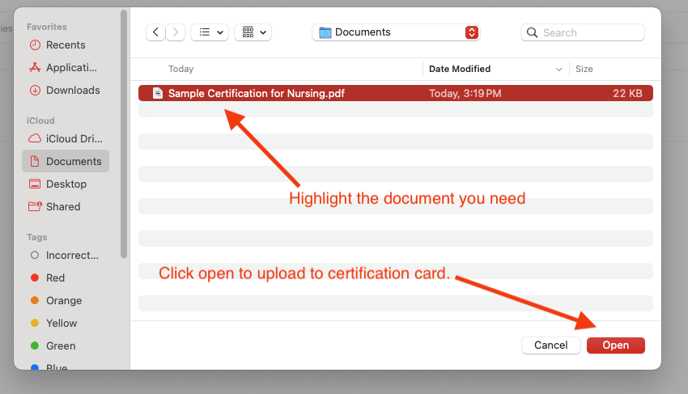This screenshot has width=688, height=394.
Task: Sort by the Size column header
Action: click(x=584, y=69)
